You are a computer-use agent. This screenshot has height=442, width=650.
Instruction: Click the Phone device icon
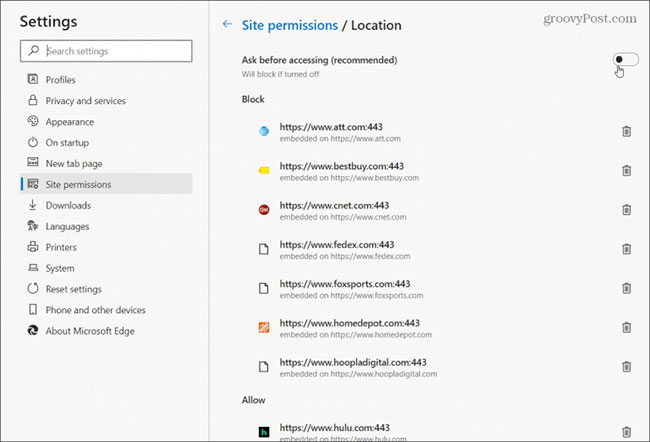pos(33,309)
